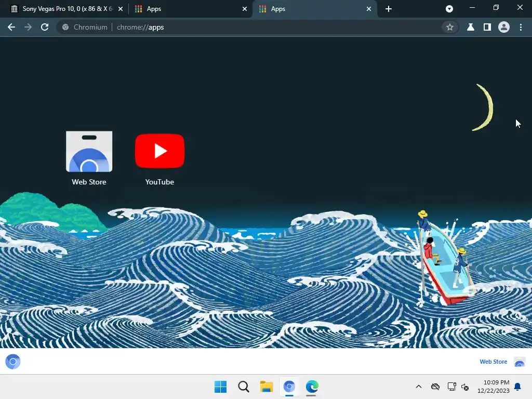Image resolution: width=532 pixels, height=399 pixels.
Task: Select the active Apps tab
Action: pos(314,9)
